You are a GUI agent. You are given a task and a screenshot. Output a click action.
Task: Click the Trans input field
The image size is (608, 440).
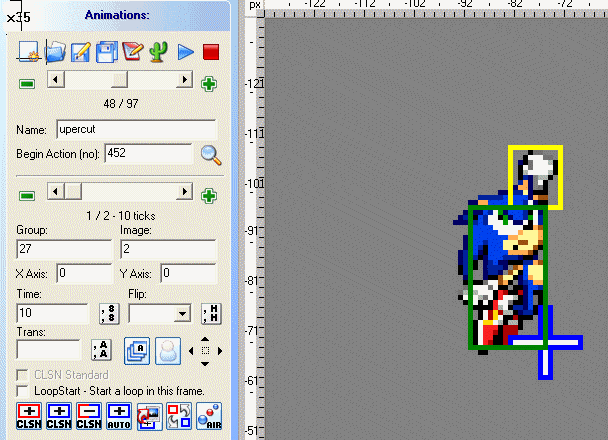tap(48, 350)
